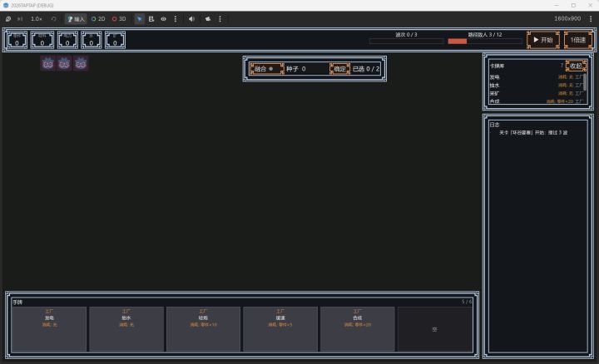Click the leftmost resource counter box
Screen dimensions: 599x364
click(x=17, y=40)
